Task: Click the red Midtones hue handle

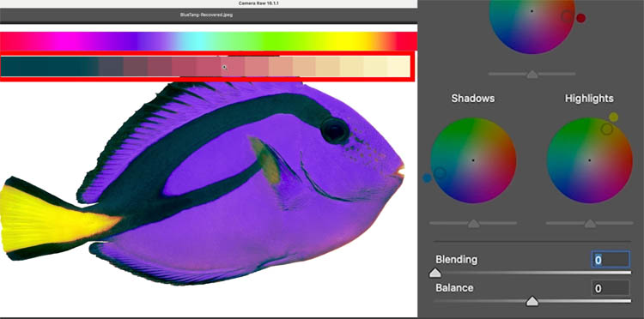Action: (580, 18)
